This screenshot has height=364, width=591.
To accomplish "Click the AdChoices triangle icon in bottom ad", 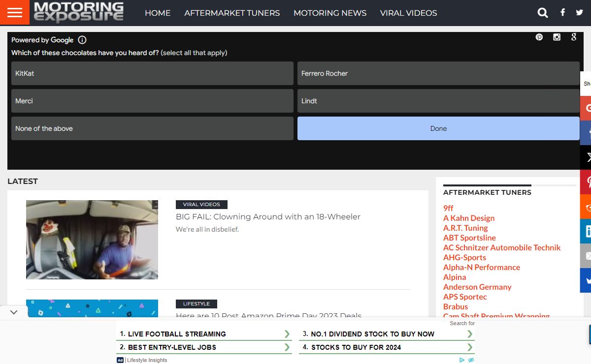I will (462, 360).
